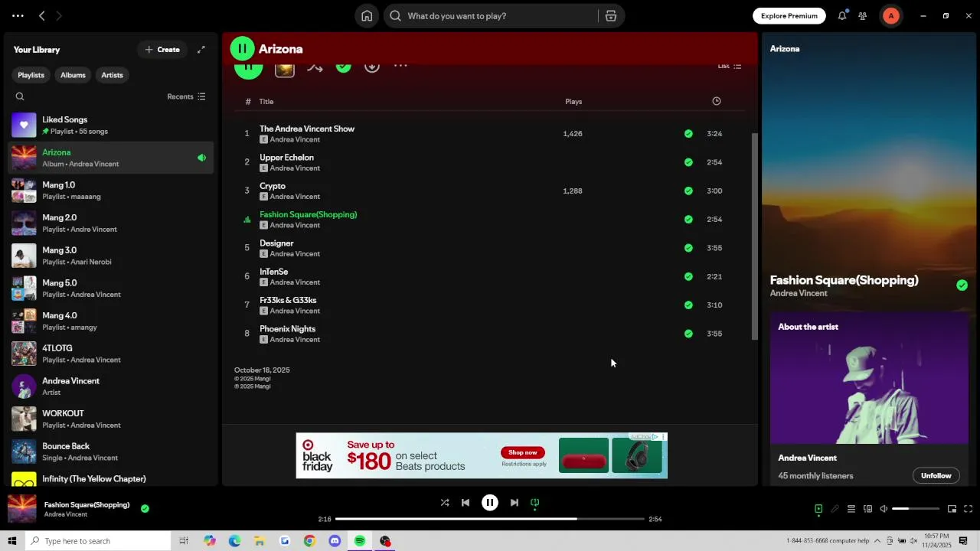The image size is (980, 551).
Task: Open the play queue
Action: [x=851, y=509]
